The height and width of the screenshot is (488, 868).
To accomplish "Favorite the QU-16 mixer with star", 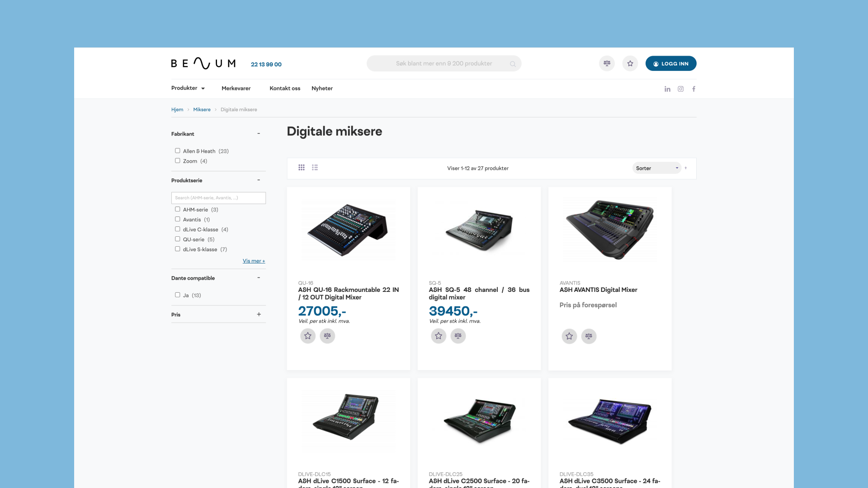I will pyautogui.click(x=308, y=336).
